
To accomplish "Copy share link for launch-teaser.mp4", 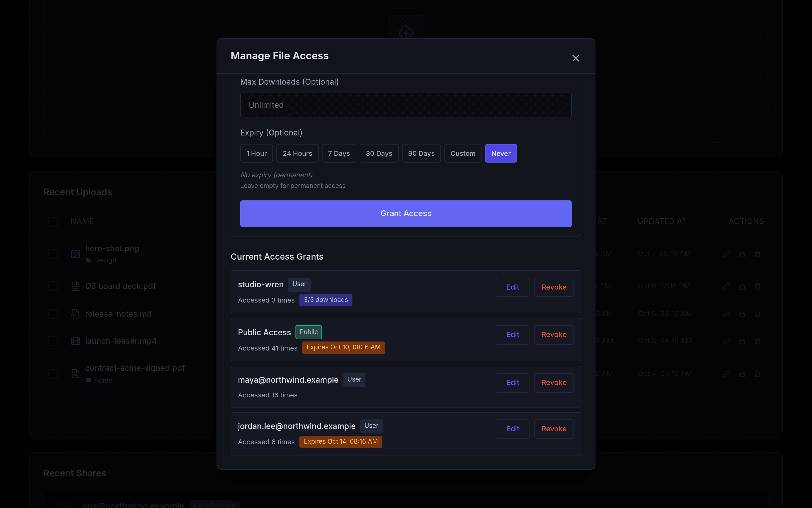I will pos(726,341).
